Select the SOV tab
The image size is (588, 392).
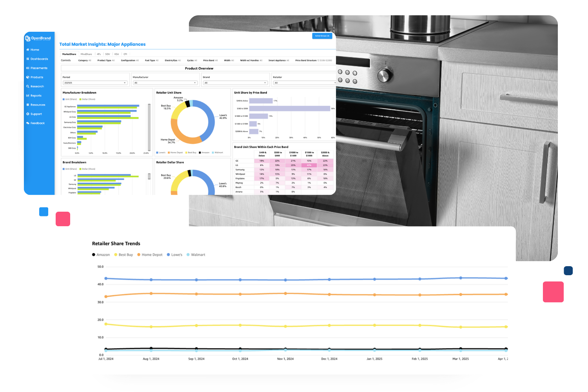[x=107, y=54]
